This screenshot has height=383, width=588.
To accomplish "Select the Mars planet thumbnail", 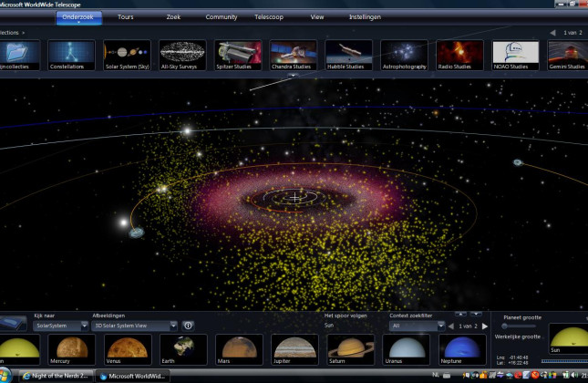I will pos(239,349).
